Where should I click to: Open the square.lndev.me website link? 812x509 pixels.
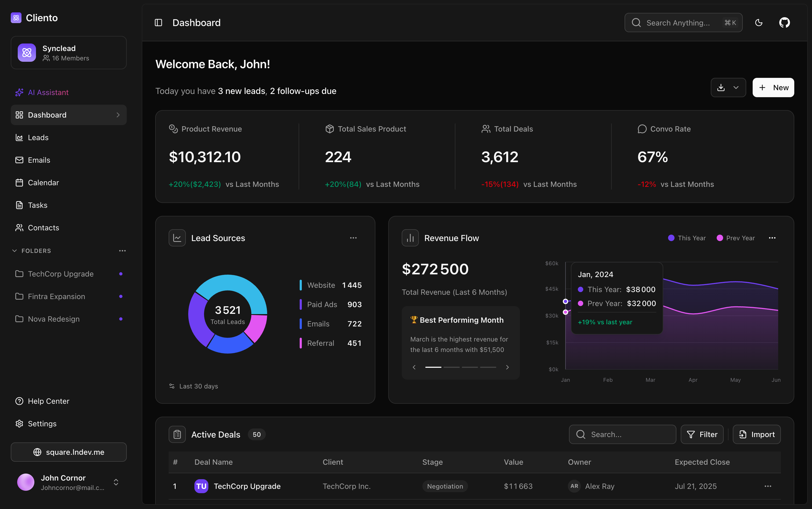point(68,452)
